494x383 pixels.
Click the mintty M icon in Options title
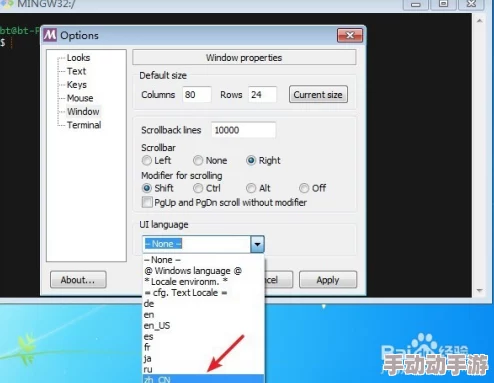tap(50, 35)
